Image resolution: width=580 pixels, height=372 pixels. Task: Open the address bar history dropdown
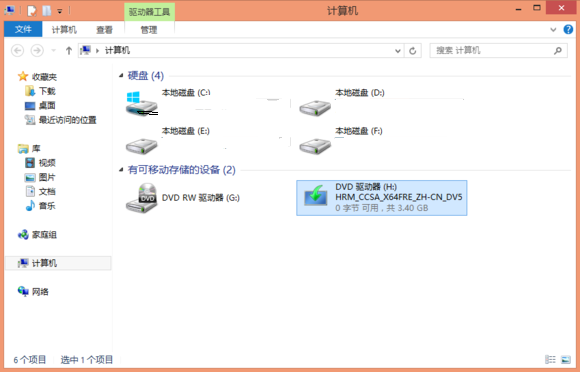coord(398,51)
